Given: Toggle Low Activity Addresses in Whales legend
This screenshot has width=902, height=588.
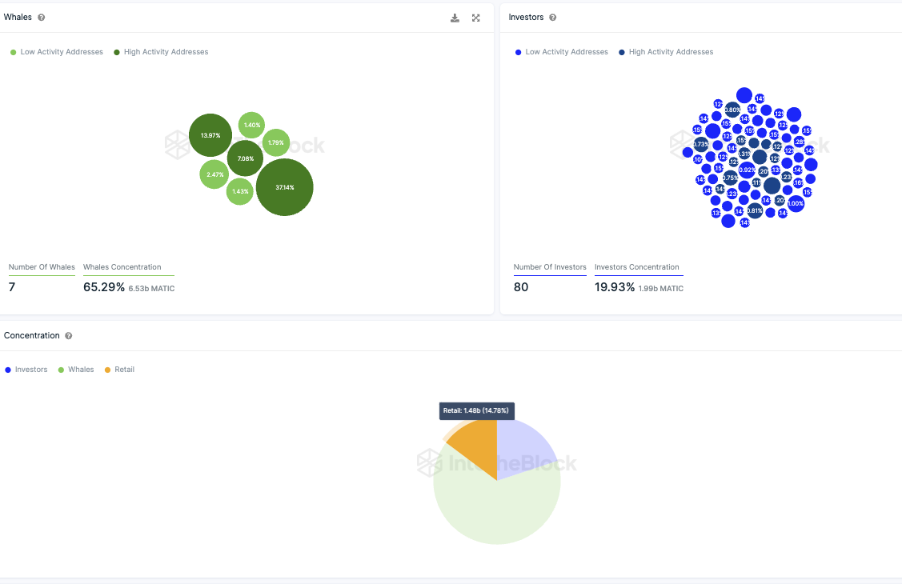Looking at the screenshot, I should click(x=56, y=52).
